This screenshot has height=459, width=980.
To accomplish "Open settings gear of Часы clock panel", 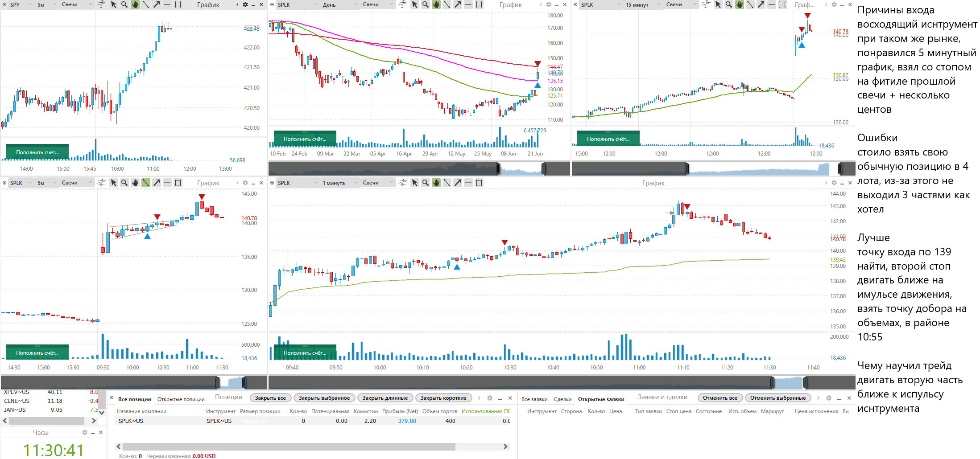I will [x=85, y=432].
